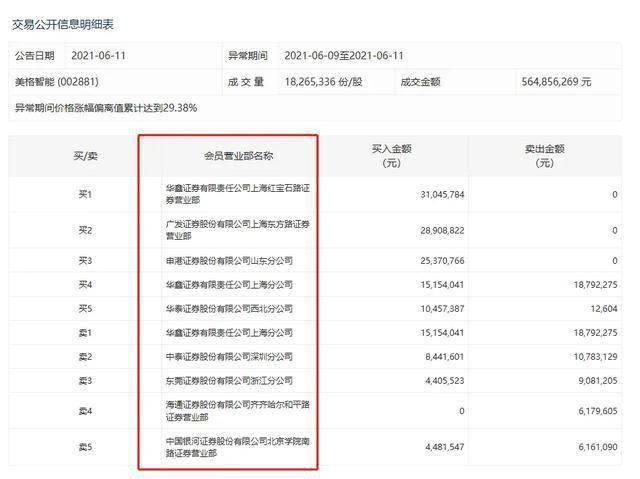This screenshot has height=479, width=640.
Task: Select the "买4" row label
Action: 85,284
